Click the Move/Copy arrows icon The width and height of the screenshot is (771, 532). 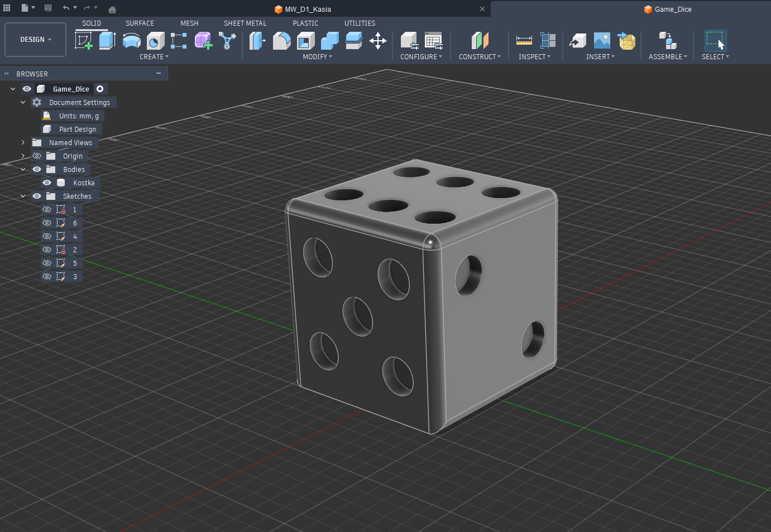tap(378, 41)
